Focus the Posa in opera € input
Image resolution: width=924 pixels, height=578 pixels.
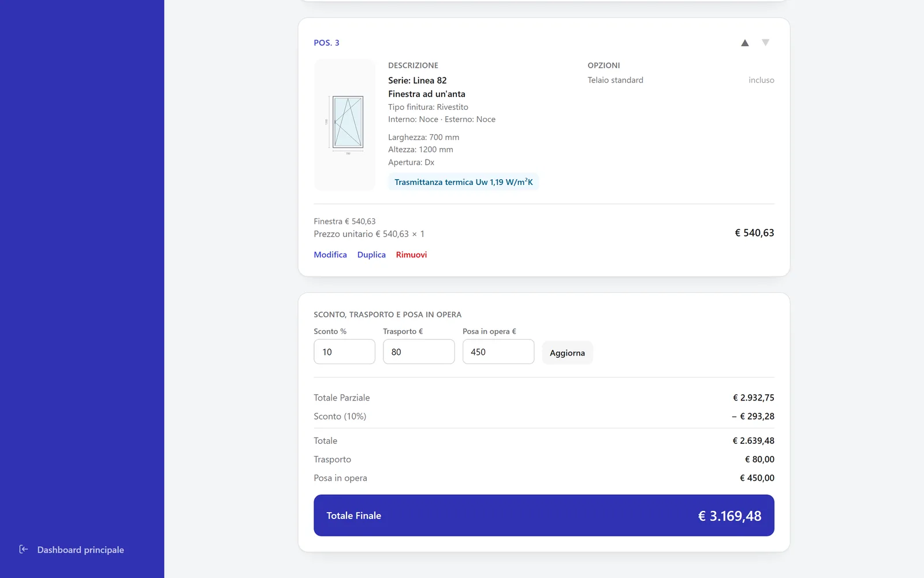(498, 351)
